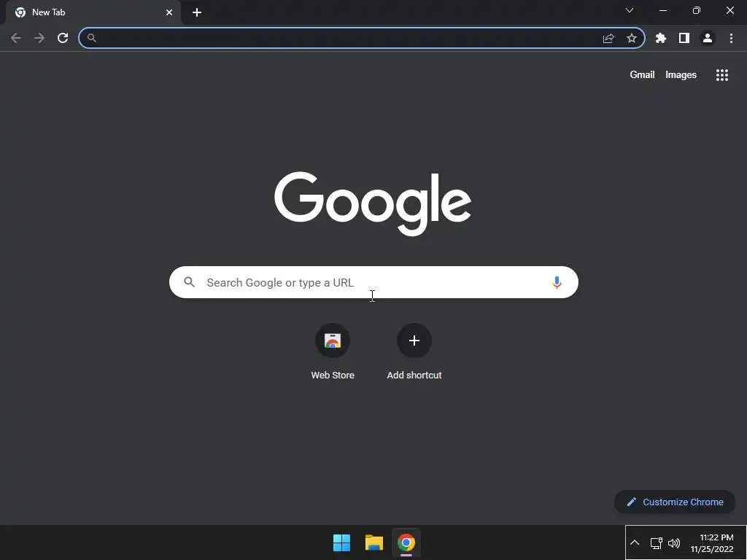Open the Gmail link
Viewport: 747px width, 560px height.
(x=642, y=75)
